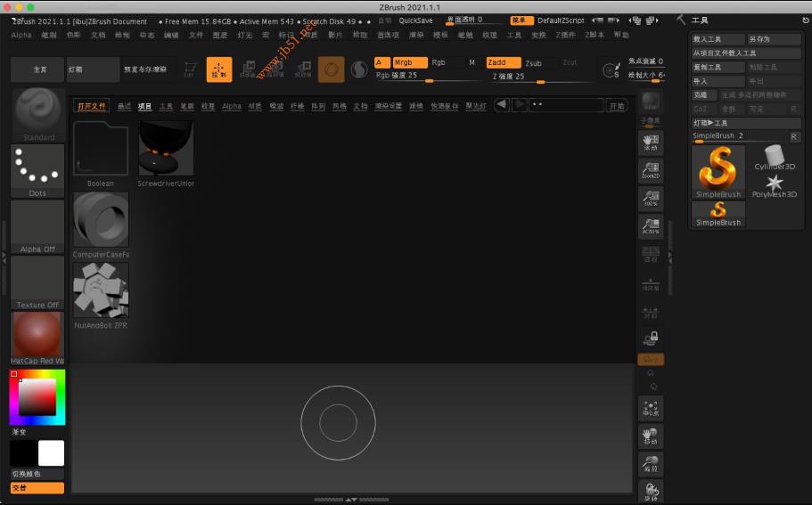The width and height of the screenshot is (812, 505).
Task: Enable the Zsub button
Action: point(533,62)
